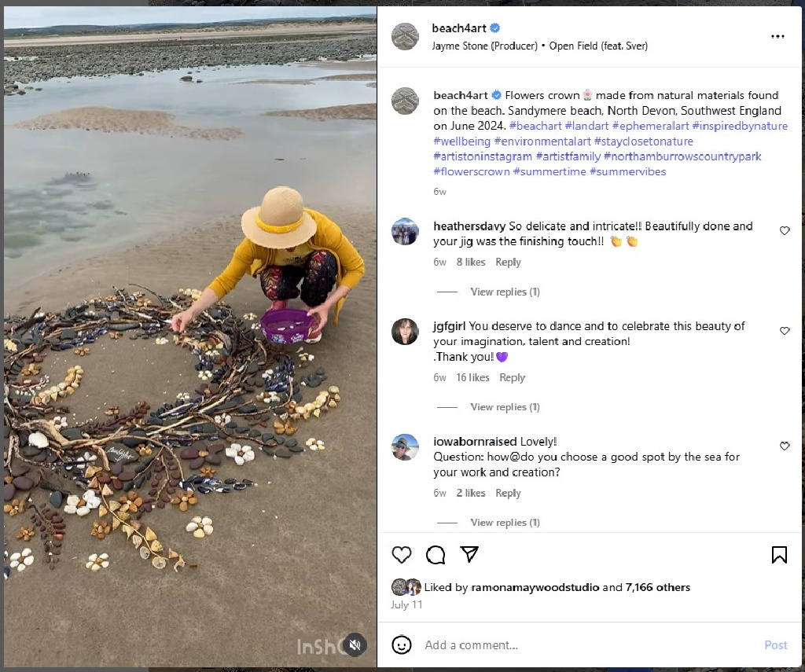Open the three-dot more options menu
This screenshot has height=672, width=805.
pos(777,36)
